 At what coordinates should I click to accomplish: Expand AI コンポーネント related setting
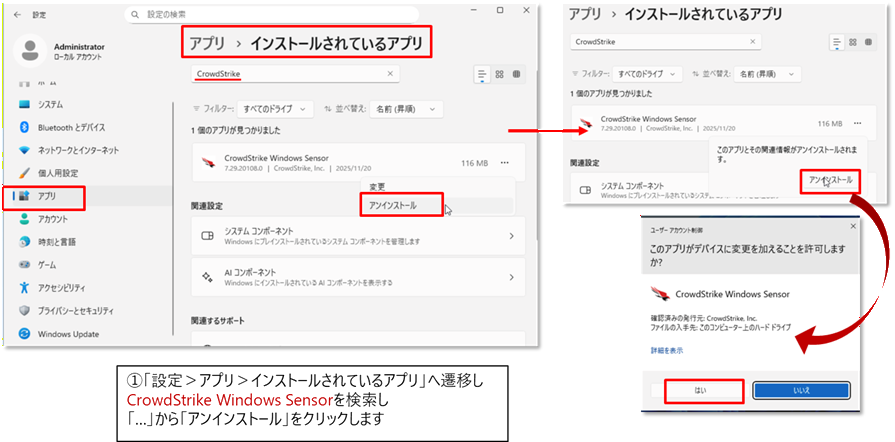pyautogui.click(x=511, y=276)
